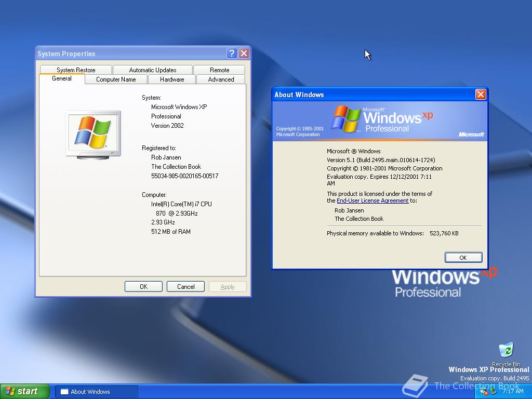532x399 pixels.
Task: Open the Computer Name tab
Action: [x=116, y=79]
